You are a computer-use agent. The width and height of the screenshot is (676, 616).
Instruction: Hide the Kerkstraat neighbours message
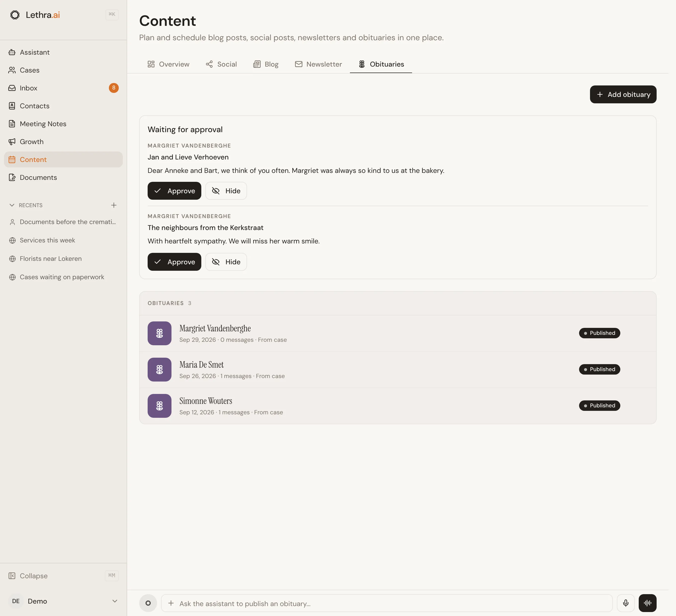click(226, 262)
